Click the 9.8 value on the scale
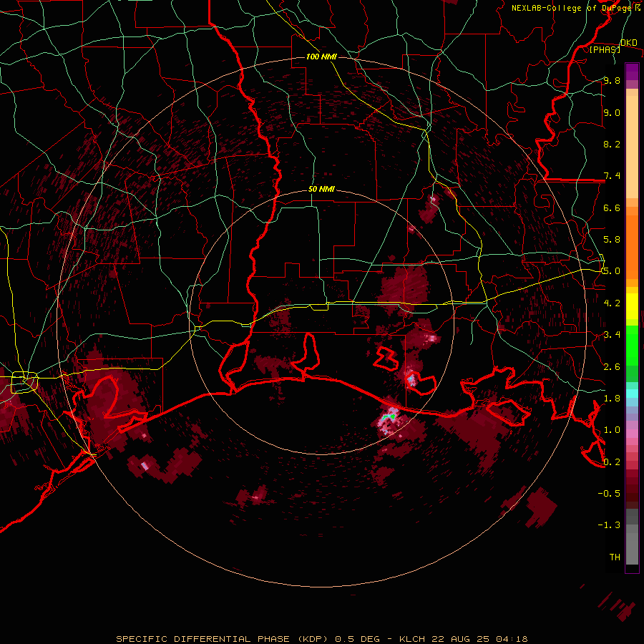The height and width of the screenshot is (644, 644). pyautogui.click(x=612, y=80)
